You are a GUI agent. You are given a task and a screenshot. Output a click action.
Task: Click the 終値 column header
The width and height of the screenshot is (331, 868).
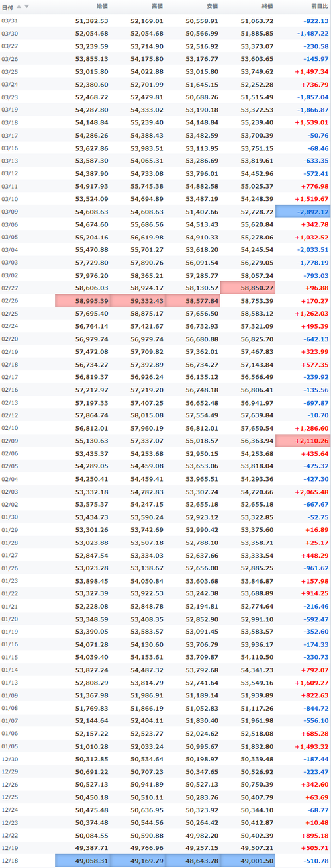pyautogui.click(x=267, y=7)
